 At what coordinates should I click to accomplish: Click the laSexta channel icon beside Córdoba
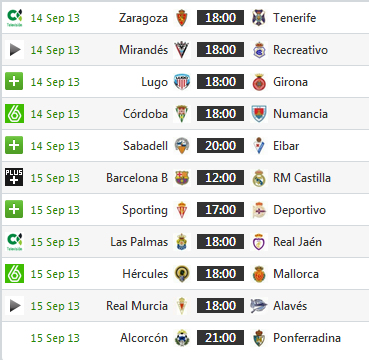(x=14, y=114)
